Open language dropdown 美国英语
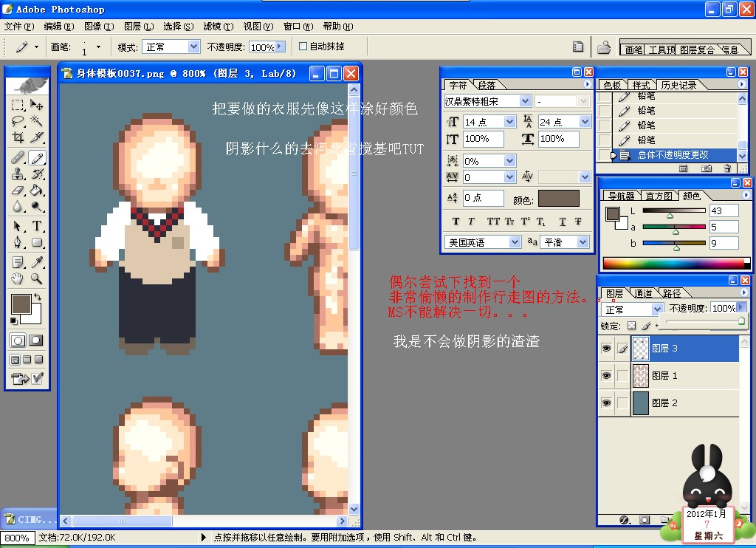 [x=515, y=242]
